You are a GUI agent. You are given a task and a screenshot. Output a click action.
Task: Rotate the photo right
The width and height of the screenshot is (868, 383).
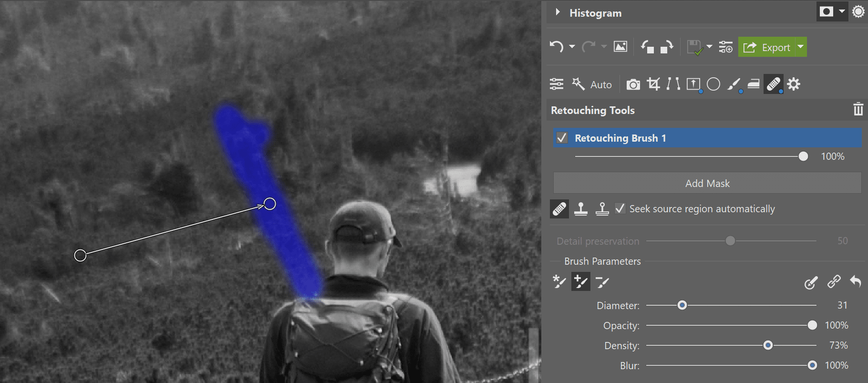[x=667, y=47]
